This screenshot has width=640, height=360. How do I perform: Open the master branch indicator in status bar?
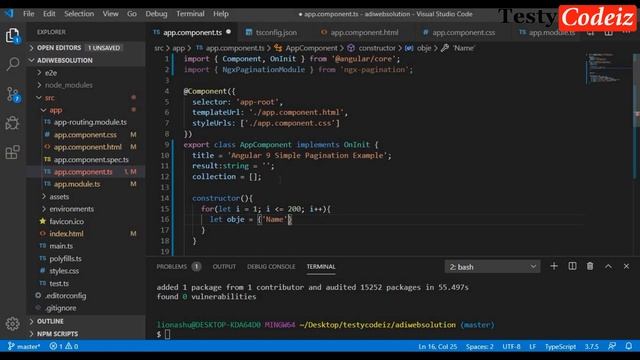click(x=24, y=346)
